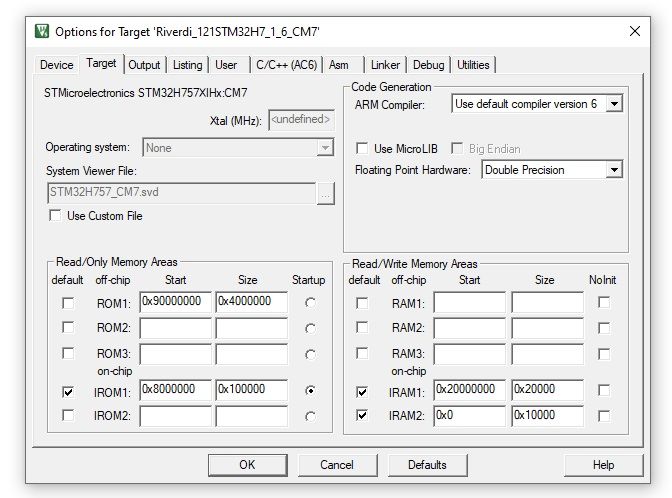
Task: Click the Cancel button
Action: (337, 465)
